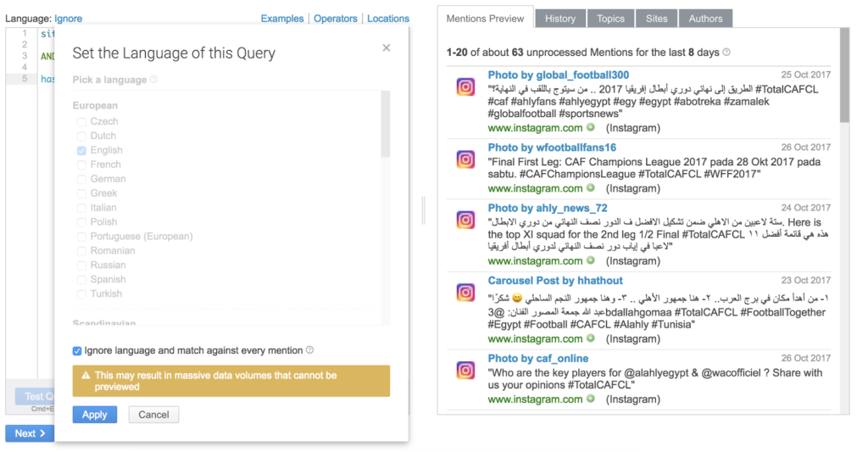This screenshot has height=452, width=868.
Task: Close the Set Language dialog
Action: [x=387, y=48]
